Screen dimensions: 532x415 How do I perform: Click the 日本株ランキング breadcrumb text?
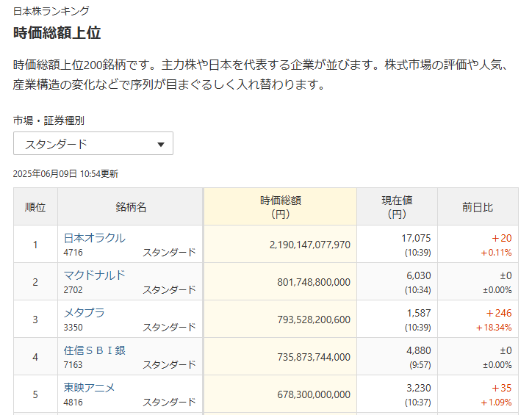tap(51, 11)
